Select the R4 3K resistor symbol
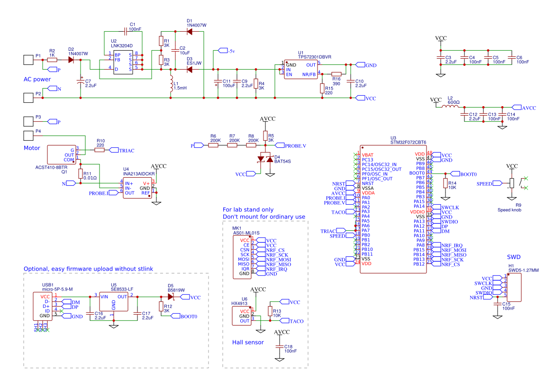 point(256,83)
